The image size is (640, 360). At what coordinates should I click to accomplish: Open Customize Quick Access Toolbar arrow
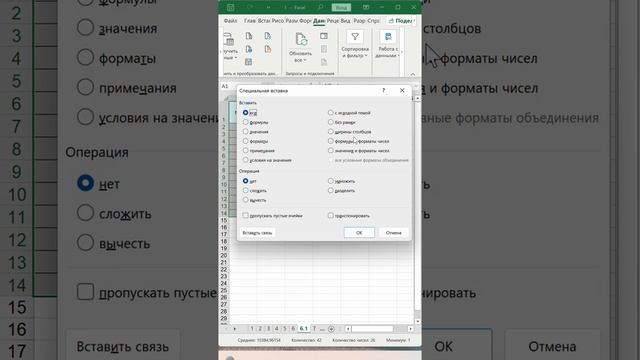[268, 7]
